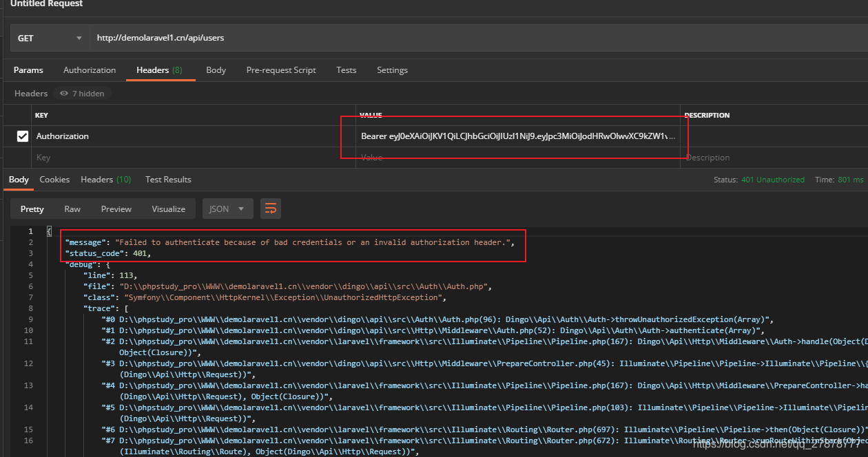Click the empty Description placeholder field
868x457 pixels.
[774, 158]
